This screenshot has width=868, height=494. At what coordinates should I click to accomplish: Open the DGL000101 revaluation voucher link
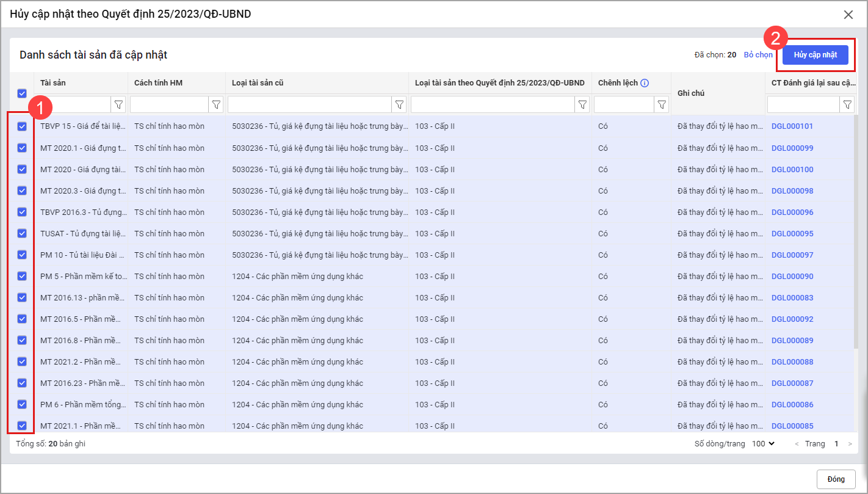pyautogui.click(x=792, y=126)
